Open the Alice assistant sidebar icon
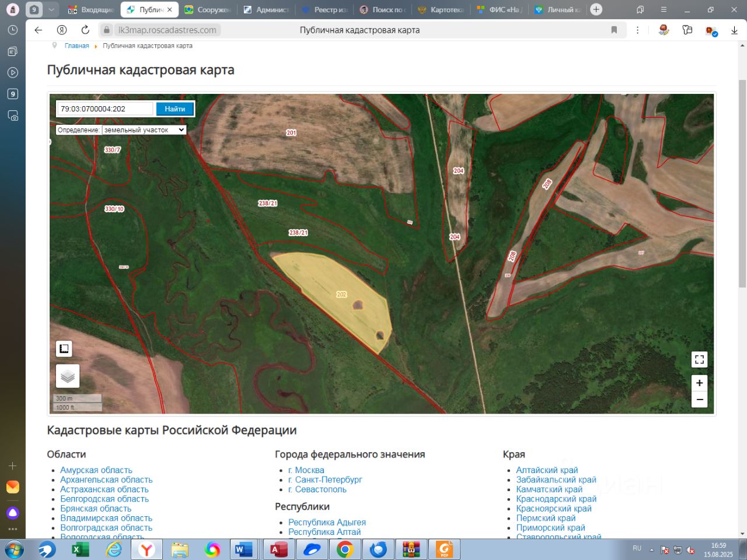This screenshot has width=747, height=560. point(13,513)
